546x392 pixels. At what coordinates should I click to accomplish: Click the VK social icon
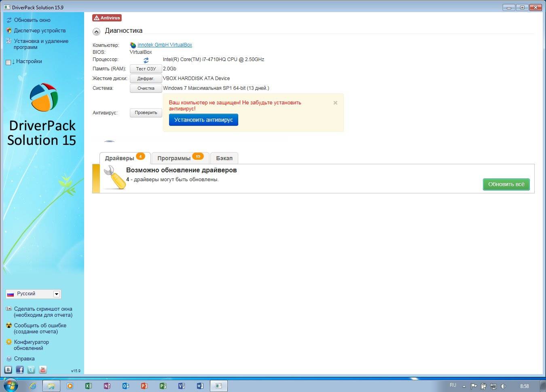8,369
